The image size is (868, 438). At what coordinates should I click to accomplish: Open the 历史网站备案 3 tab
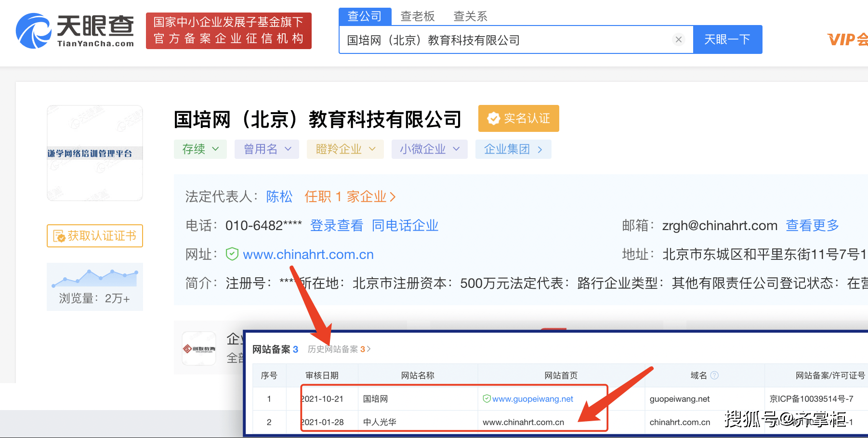point(339,349)
